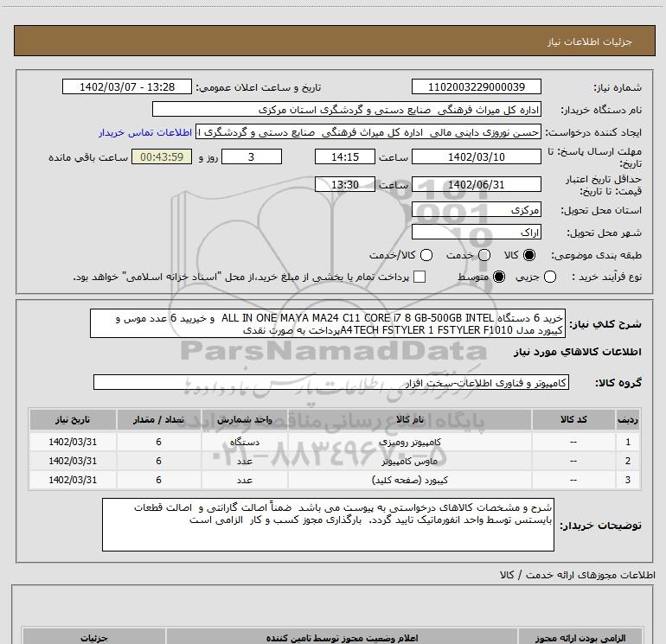Viewport: 666px width, 644px height.
Task: Click the general need description text box
Action: pos(328,323)
